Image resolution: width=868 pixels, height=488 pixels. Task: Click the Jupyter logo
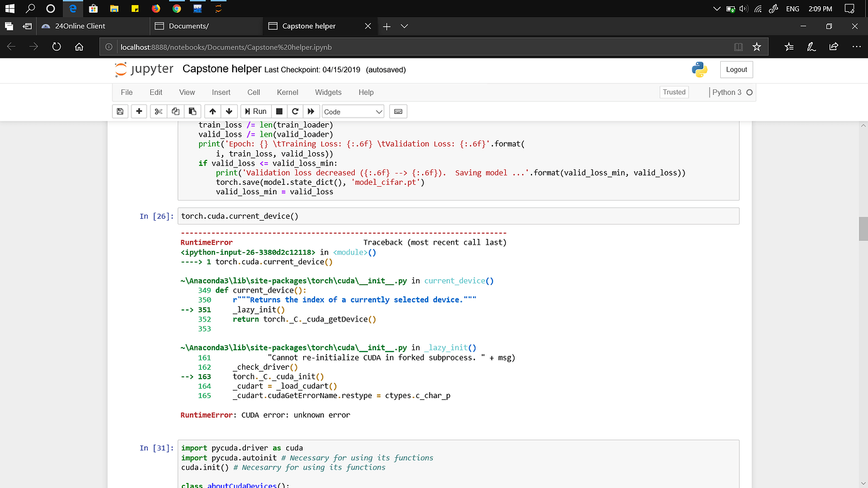(144, 69)
